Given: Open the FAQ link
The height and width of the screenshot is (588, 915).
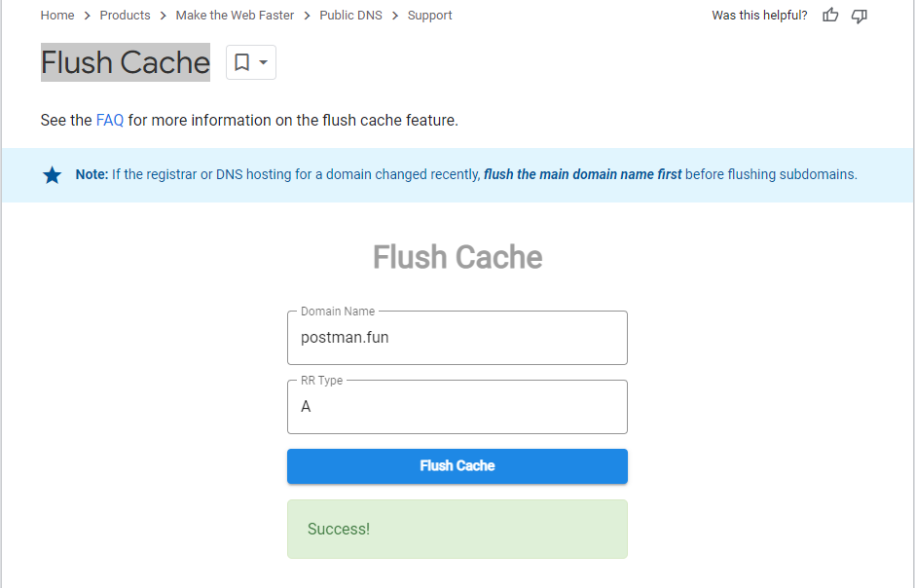Looking at the screenshot, I should pos(110,120).
